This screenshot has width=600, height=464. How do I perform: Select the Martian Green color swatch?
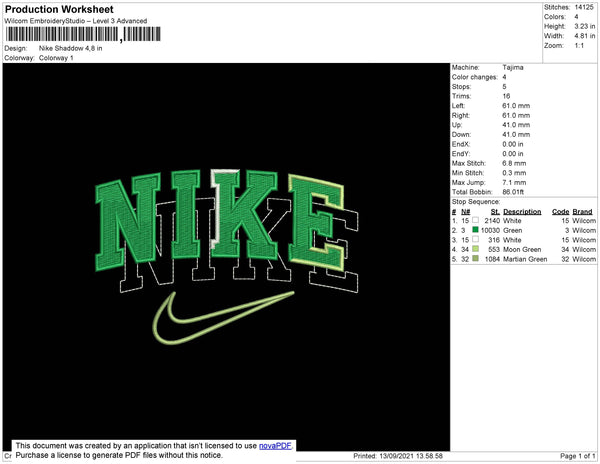(x=475, y=259)
